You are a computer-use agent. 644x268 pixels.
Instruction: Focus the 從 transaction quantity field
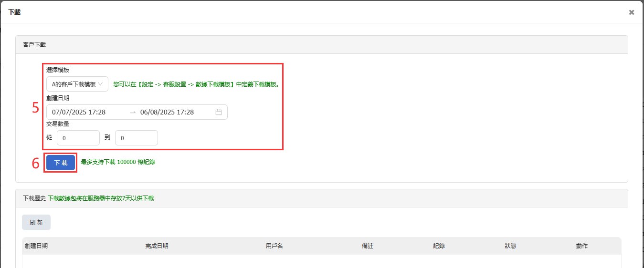[78, 138]
